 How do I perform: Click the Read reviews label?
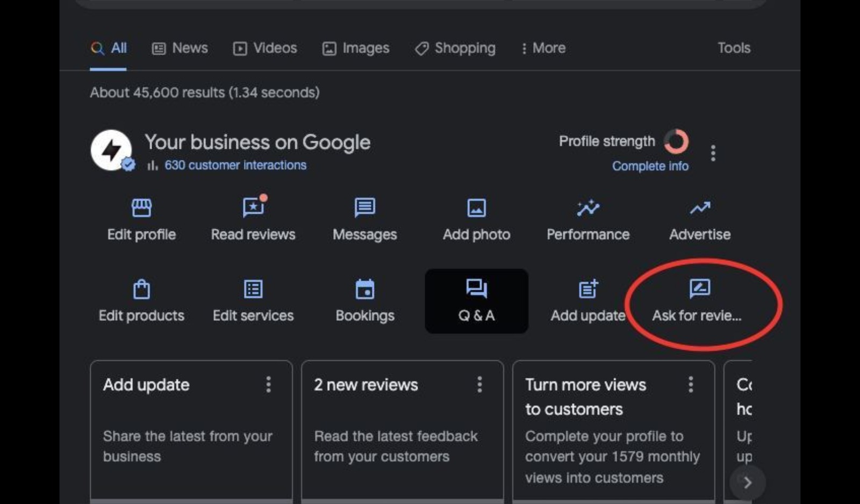point(253,234)
